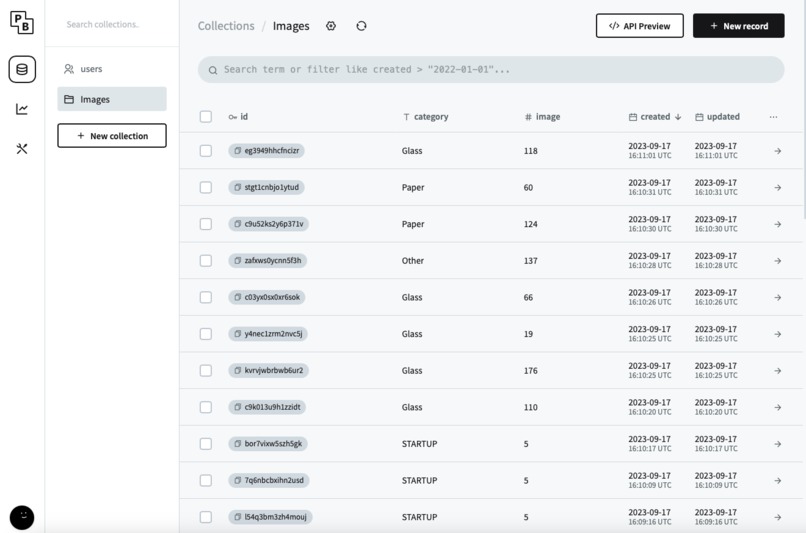This screenshot has height=533, width=806.
Task: Focus the record search filter bar
Action: [491, 69]
